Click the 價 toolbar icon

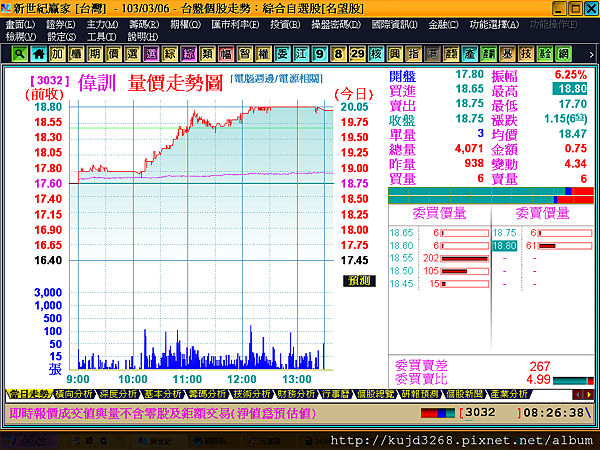pos(113,54)
